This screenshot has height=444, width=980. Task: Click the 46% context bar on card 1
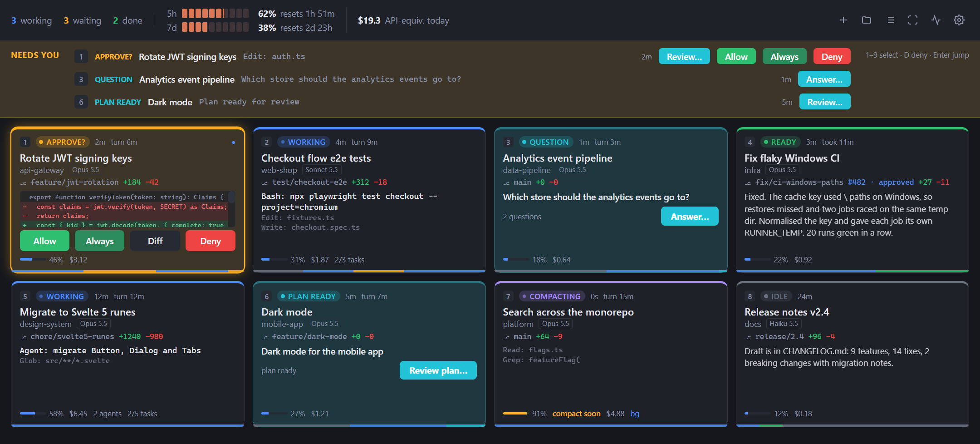[x=33, y=259]
